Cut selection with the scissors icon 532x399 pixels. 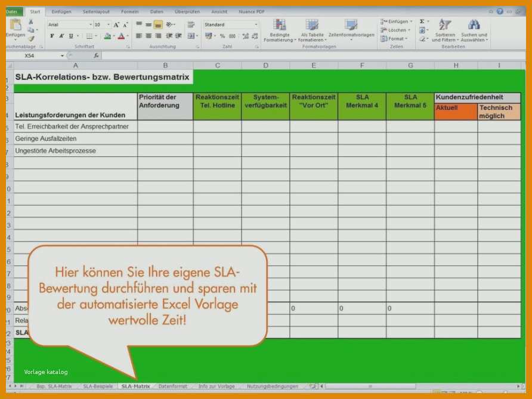coord(31,22)
